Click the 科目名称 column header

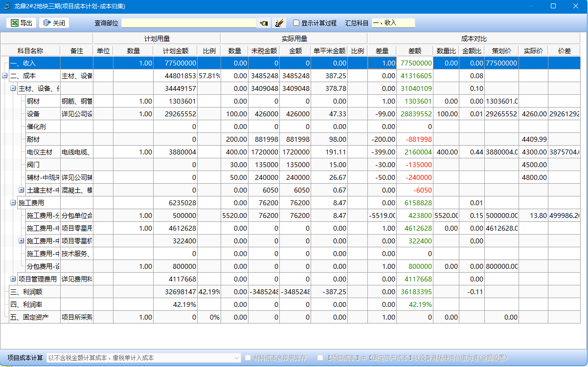tap(30, 51)
